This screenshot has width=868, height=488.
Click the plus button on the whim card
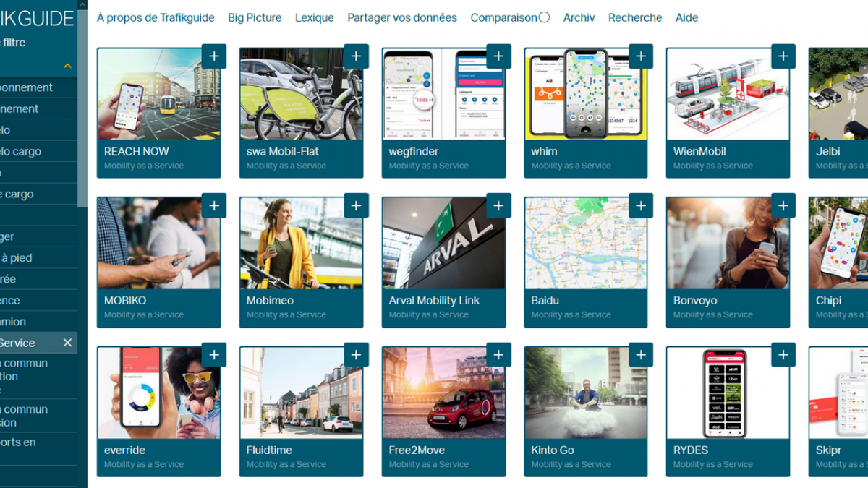(x=641, y=56)
